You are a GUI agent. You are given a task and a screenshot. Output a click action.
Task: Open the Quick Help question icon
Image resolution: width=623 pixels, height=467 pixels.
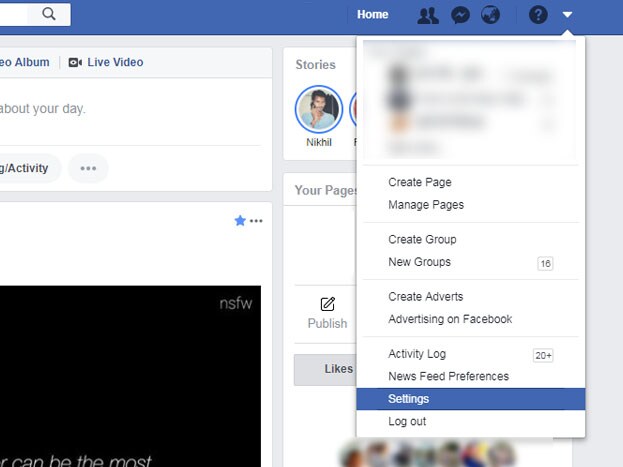pos(538,15)
